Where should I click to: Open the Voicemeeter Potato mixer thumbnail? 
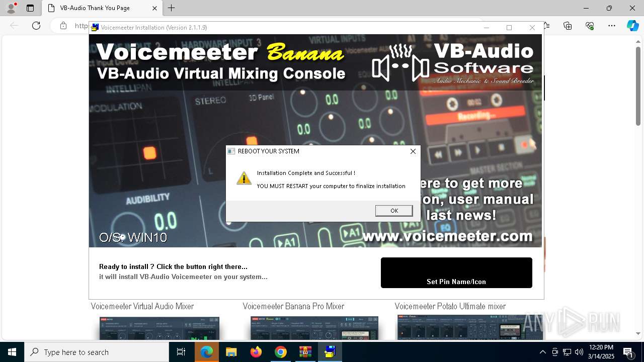[x=470, y=328]
